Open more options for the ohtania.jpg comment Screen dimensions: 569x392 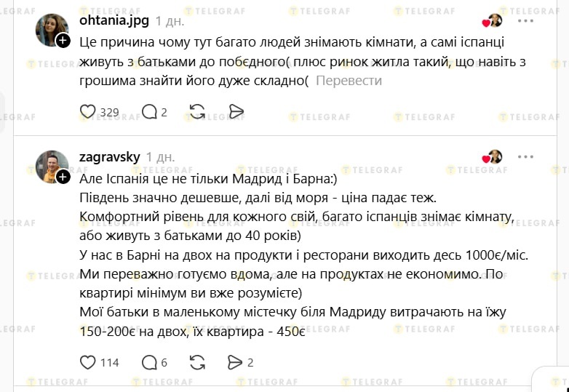coord(525,20)
